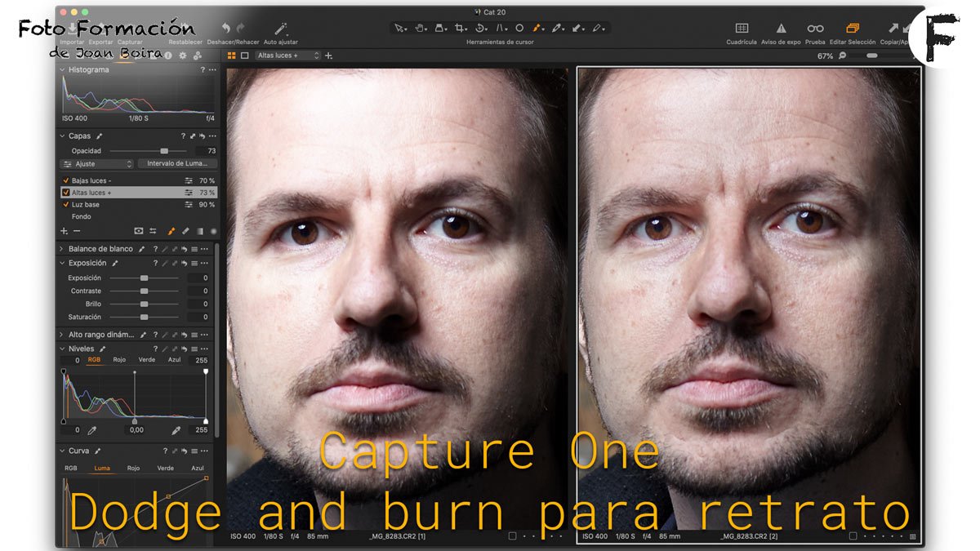The image size is (980, 551).
Task: Open the Ajuste layer type dropdown
Action: pyautogui.click(x=97, y=164)
